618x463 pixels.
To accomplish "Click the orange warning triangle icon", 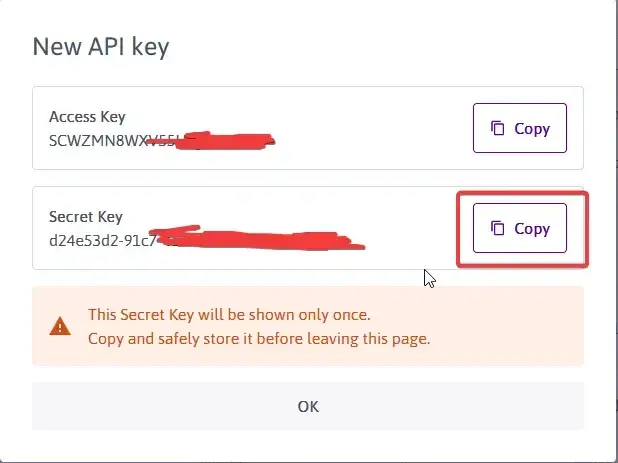I will coord(60,326).
